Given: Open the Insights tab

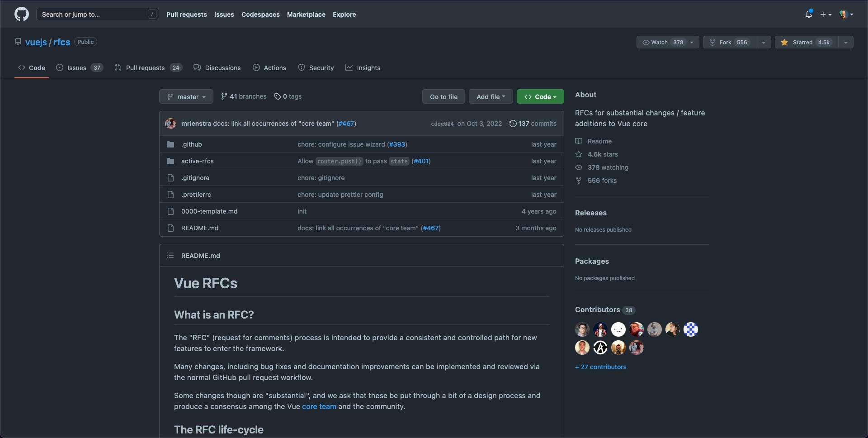Looking at the screenshot, I should click(363, 68).
